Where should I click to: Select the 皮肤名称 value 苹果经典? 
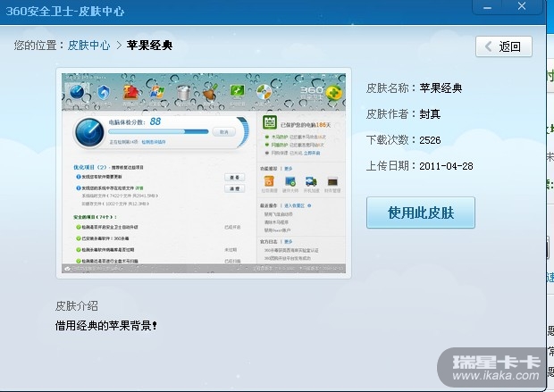coord(441,88)
